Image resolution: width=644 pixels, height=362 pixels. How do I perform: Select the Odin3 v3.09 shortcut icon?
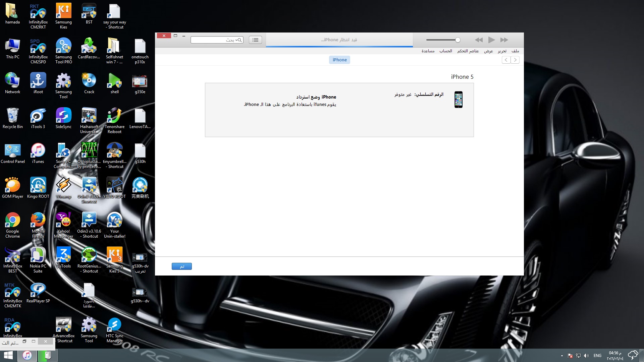click(89, 190)
